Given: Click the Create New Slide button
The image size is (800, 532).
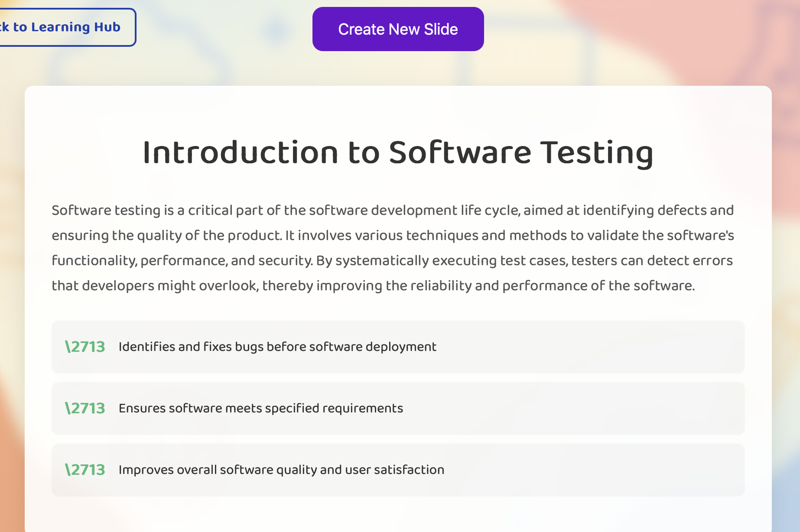Looking at the screenshot, I should coord(398,29).
